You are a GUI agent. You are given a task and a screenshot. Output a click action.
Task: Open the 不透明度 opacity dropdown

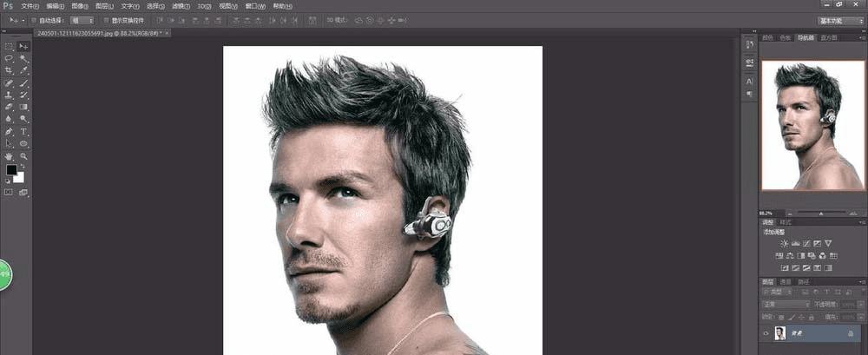pyautogui.click(x=860, y=305)
